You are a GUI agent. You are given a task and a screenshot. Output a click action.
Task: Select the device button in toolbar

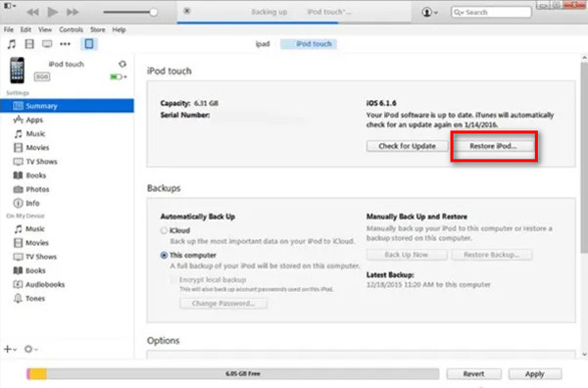coord(89,44)
